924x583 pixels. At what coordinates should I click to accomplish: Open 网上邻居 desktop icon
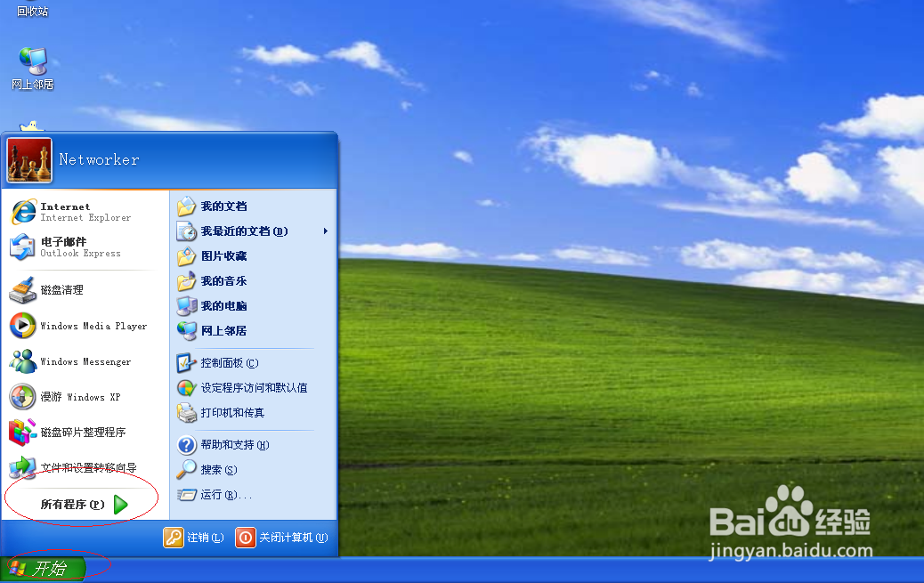(x=32, y=61)
